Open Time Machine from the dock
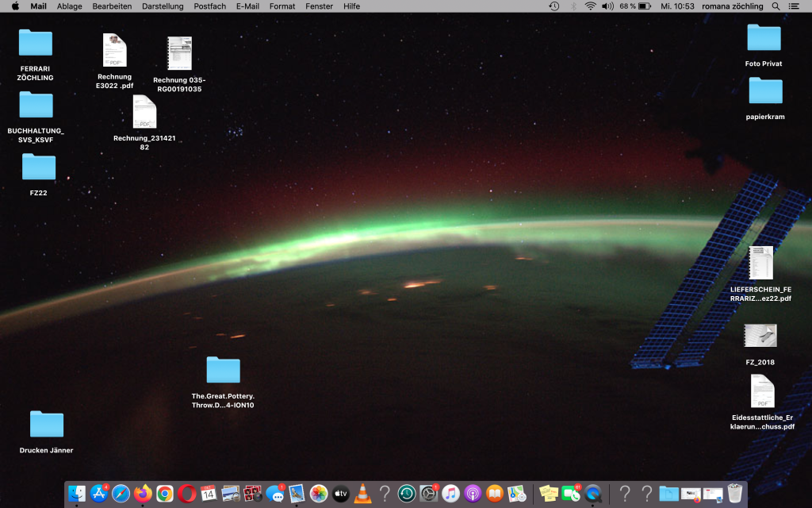The height and width of the screenshot is (508, 812). coord(407,494)
